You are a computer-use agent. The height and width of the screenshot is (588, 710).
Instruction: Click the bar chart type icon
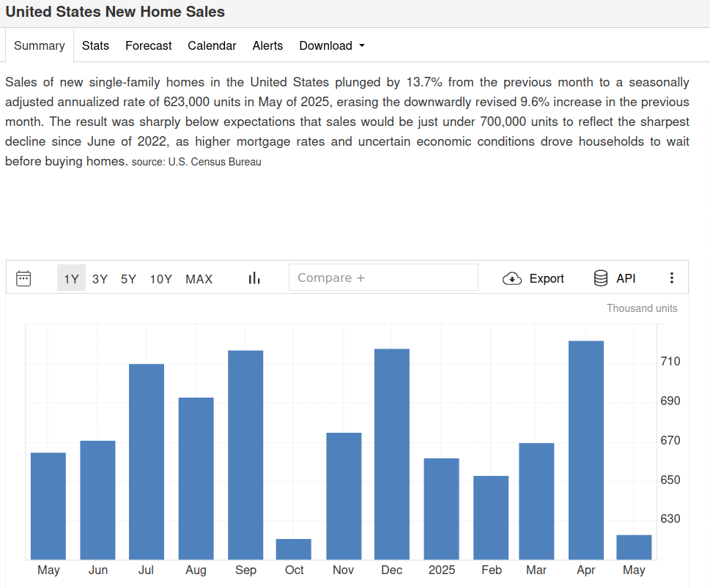point(254,278)
